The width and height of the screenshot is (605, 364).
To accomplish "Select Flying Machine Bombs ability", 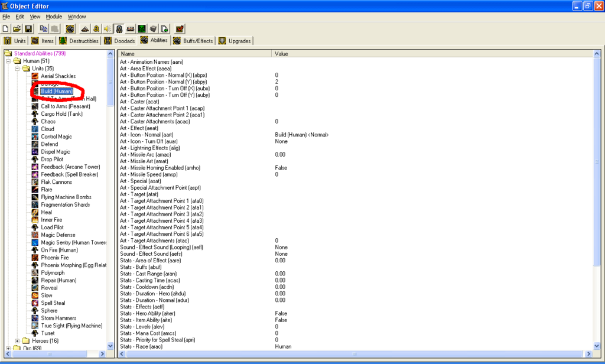I will click(66, 197).
